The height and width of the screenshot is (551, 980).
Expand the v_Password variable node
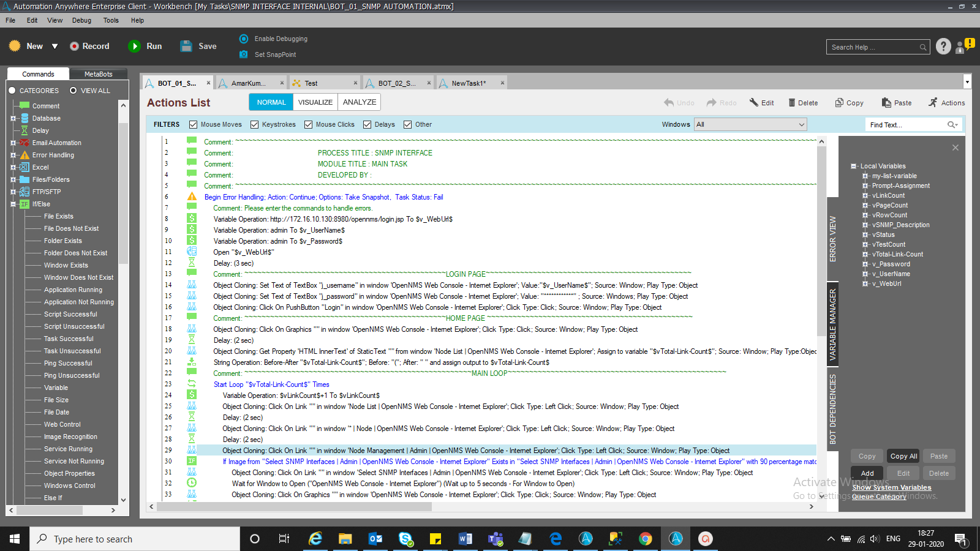click(x=865, y=264)
